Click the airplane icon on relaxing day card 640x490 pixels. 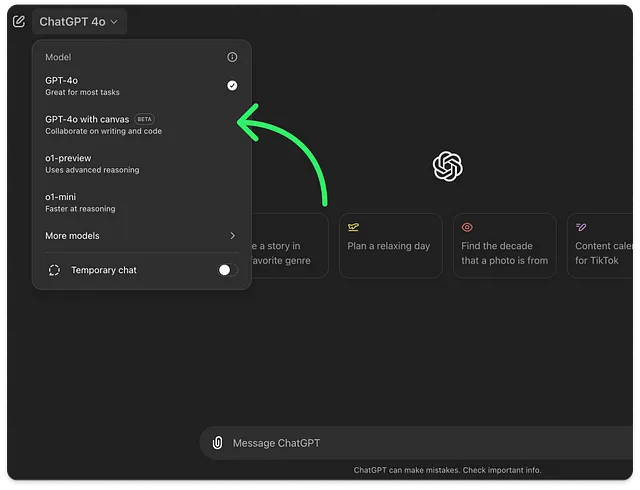(x=353, y=227)
